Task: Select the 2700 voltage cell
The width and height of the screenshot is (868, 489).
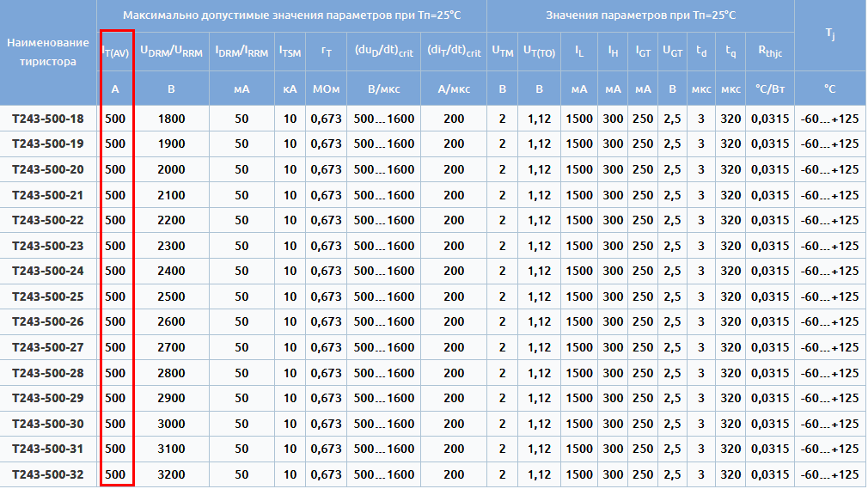Action: 171,347
